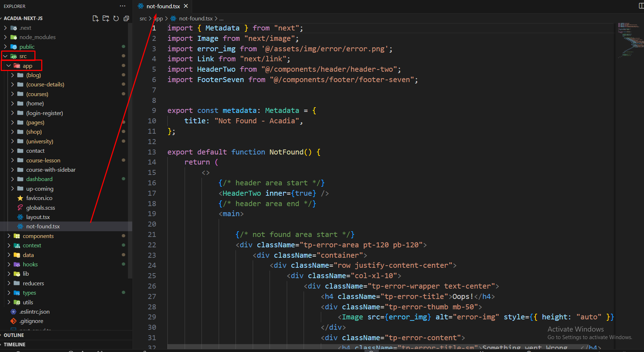The width and height of the screenshot is (644, 352).
Task: Click the React file icon on not-found.tsx tab
Action: [141, 6]
